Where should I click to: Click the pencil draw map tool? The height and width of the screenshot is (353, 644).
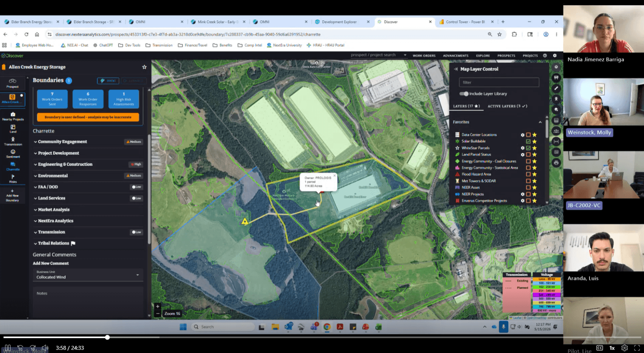pyautogui.click(x=556, y=88)
